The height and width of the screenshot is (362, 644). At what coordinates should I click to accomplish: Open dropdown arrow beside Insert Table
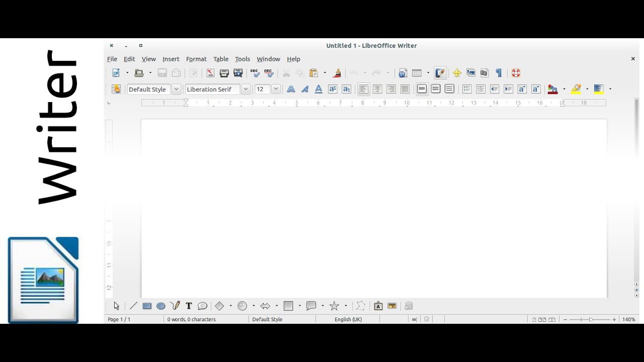pyautogui.click(x=428, y=73)
